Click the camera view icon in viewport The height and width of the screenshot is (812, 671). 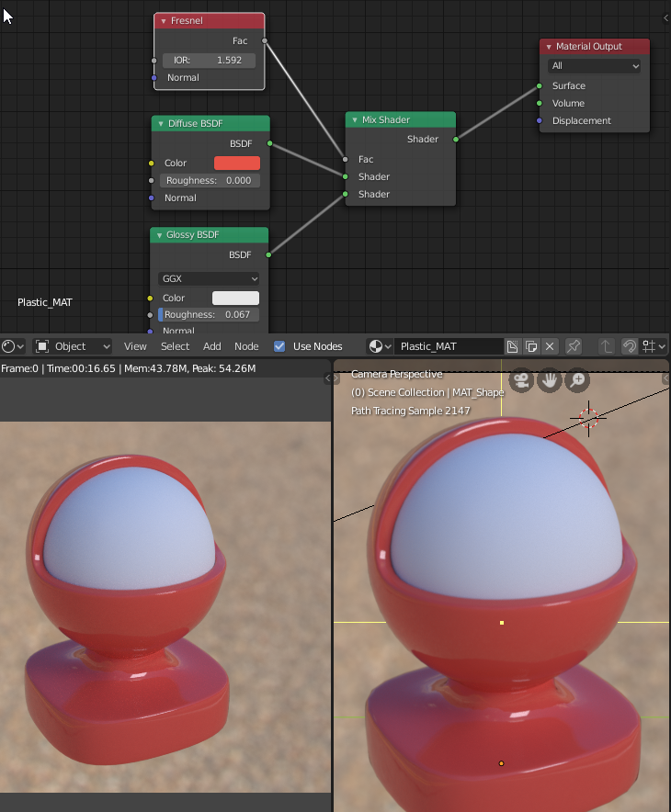522,380
